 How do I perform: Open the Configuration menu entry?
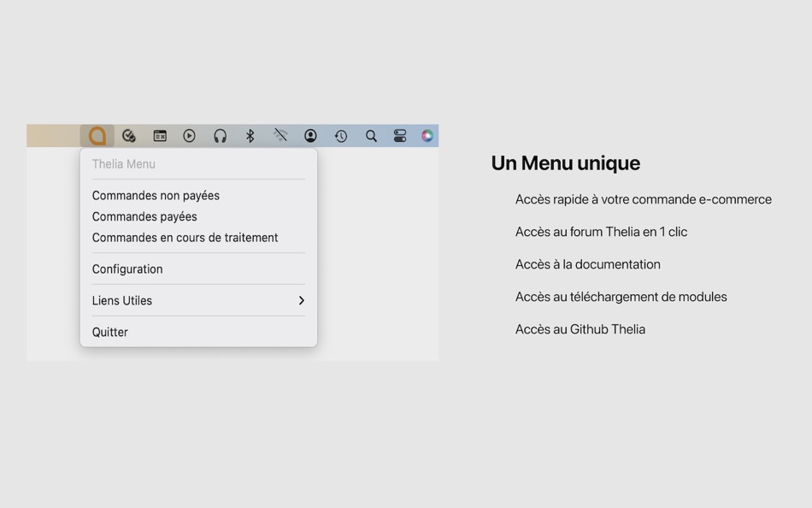[x=198, y=269]
